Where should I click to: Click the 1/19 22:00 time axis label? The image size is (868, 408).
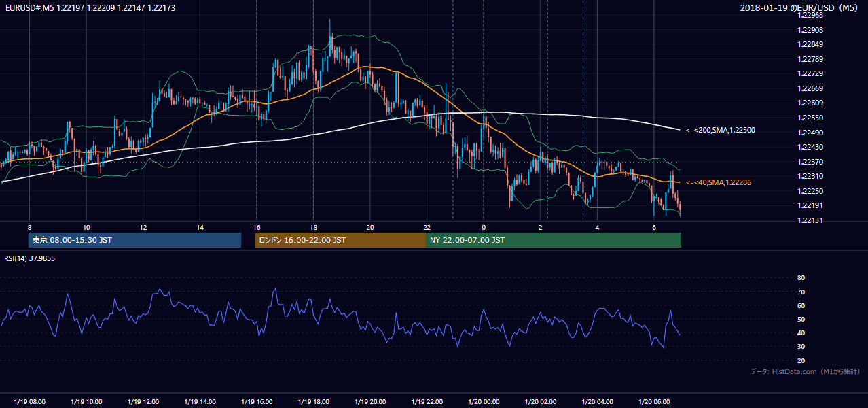(x=427, y=402)
